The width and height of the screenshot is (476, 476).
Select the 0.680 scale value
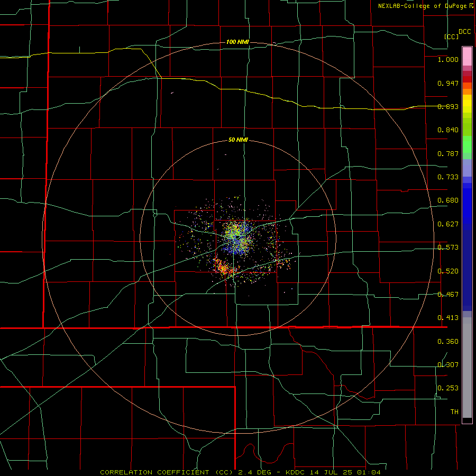[x=448, y=200]
